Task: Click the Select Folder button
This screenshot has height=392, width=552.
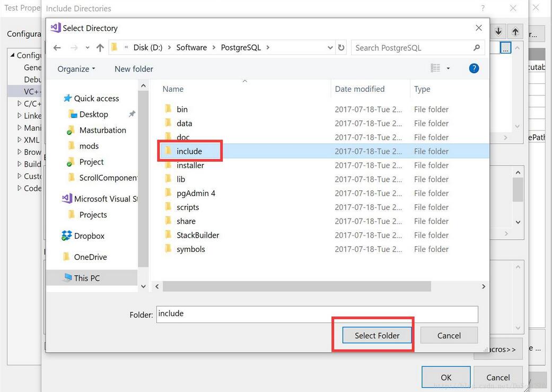Action: pyautogui.click(x=376, y=336)
